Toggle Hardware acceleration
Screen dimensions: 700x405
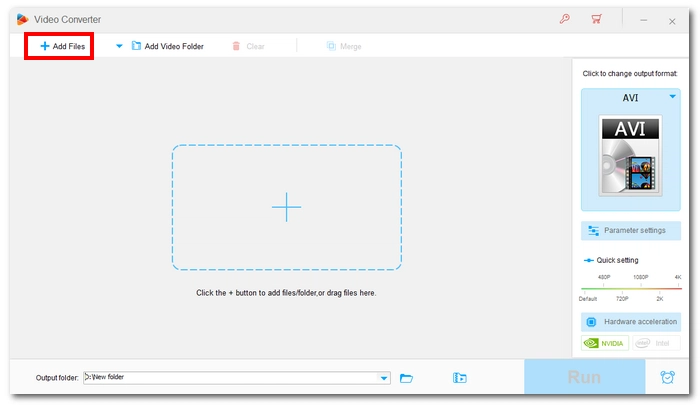pyautogui.click(x=630, y=322)
